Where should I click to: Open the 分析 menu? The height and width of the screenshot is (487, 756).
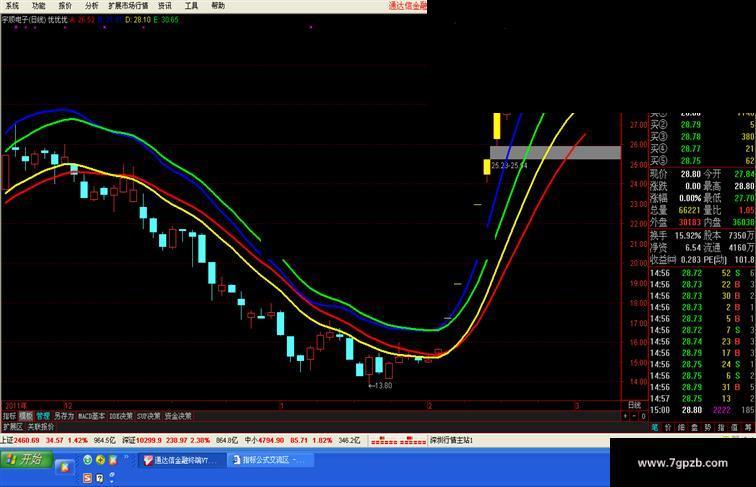pyautogui.click(x=91, y=6)
